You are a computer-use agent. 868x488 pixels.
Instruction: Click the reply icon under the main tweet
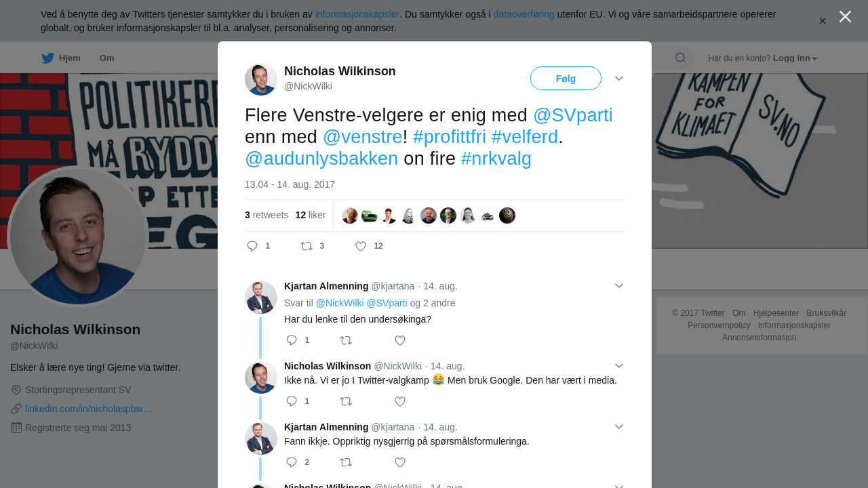coord(252,246)
